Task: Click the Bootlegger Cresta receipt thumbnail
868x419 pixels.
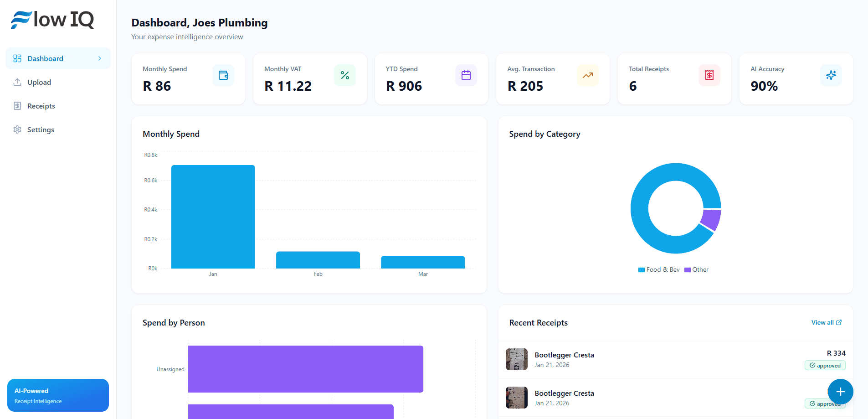Action: 516,359
